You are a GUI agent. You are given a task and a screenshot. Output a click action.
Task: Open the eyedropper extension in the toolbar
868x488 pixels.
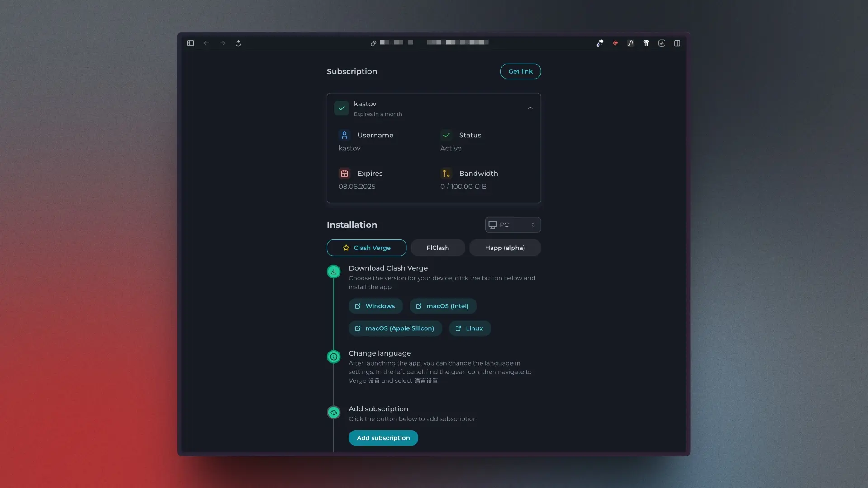point(600,43)
